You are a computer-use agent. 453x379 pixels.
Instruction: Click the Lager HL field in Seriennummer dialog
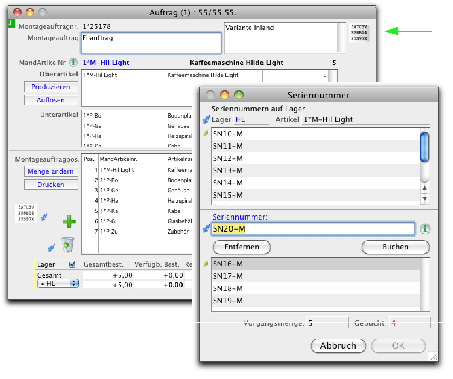pos(251,120)
